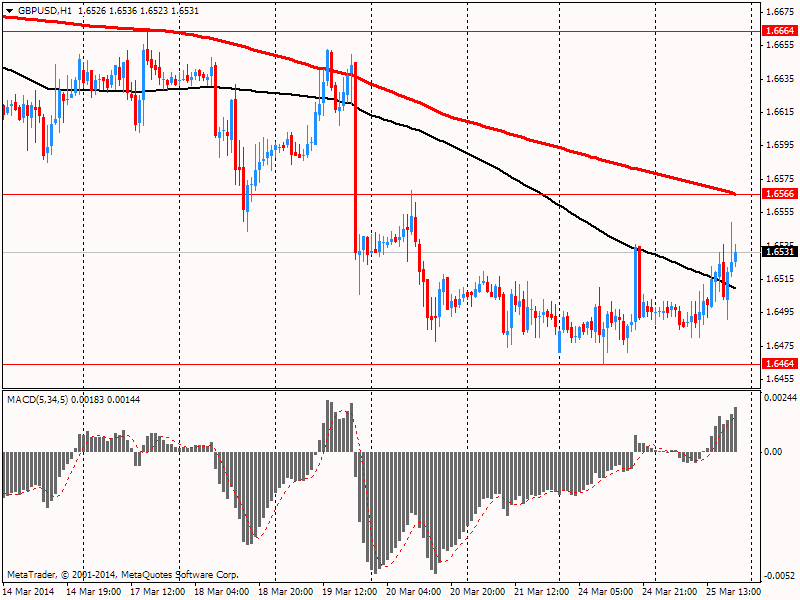Click the 17 Mar 12:00 time label
The image size is (800, 600).
click(158, 591)
